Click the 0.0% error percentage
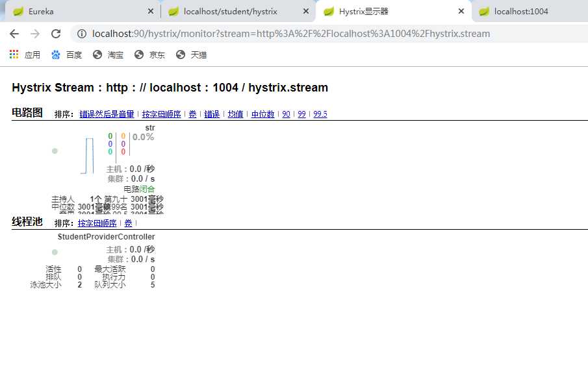This screenshot has width=588, height=379. pyautogui.click(x=143, y=137)
